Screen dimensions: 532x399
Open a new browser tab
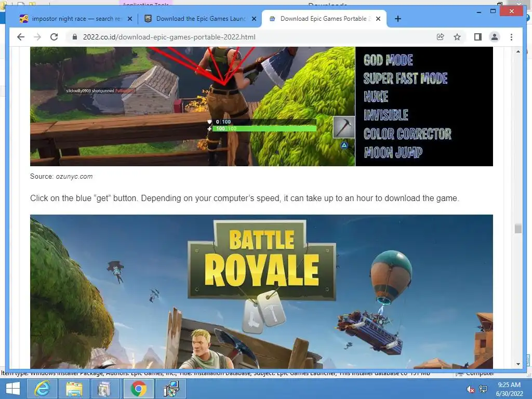[x=398, y=19]
